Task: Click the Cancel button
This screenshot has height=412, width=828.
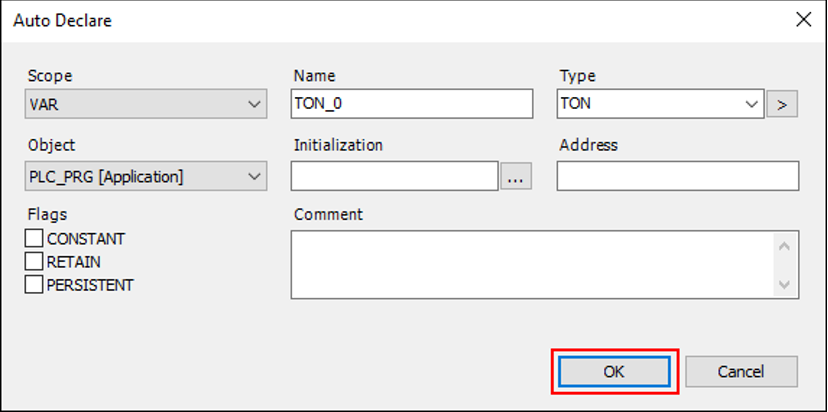Action: coord(741,371)
